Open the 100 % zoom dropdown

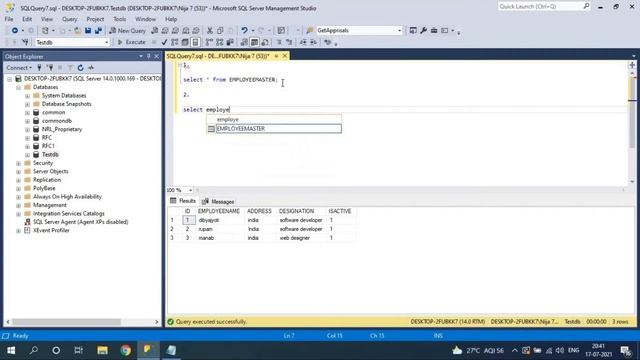pos(190,190)
